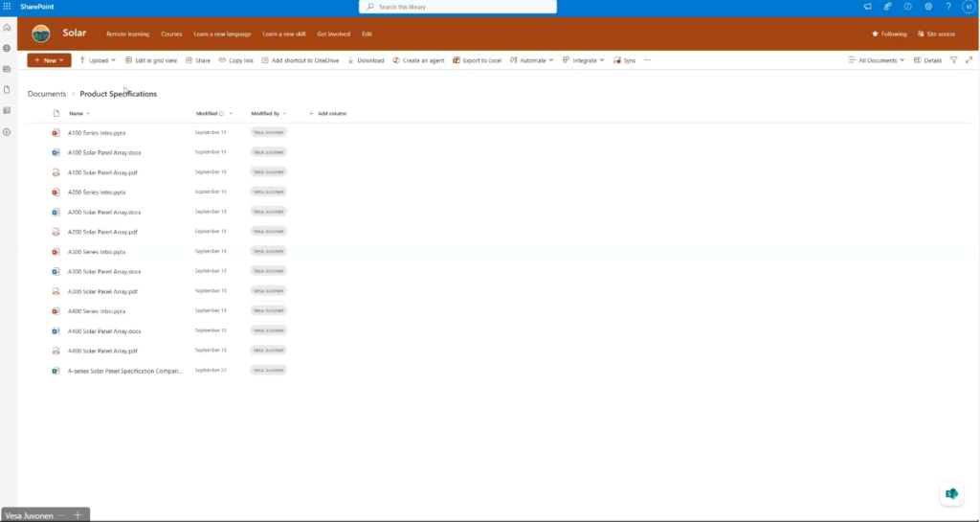Select the Get involved navigation item

333,34
